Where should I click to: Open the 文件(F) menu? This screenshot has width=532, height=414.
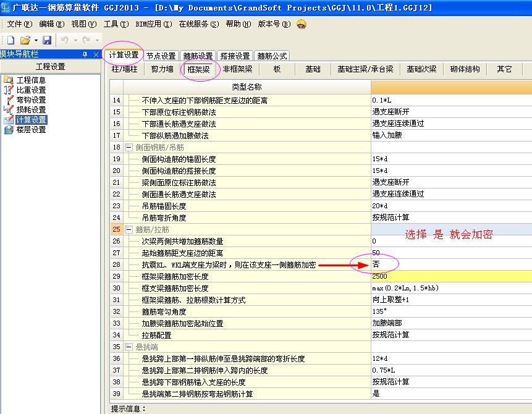[x=20, y=24]
